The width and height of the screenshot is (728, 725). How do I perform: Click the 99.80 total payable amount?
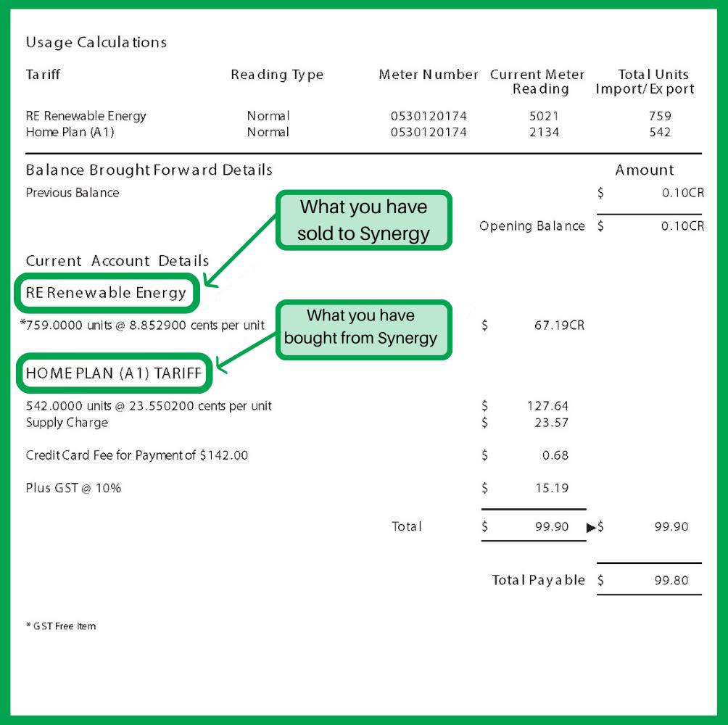tap(671, 580)
